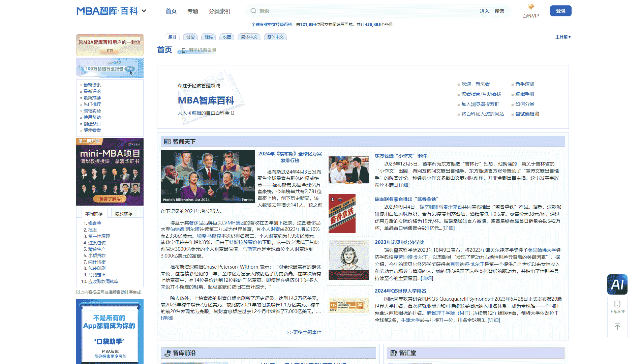641x364 pixels.
Task: Click 全球专业中文经管百科 link
Action: pos(272,25)
